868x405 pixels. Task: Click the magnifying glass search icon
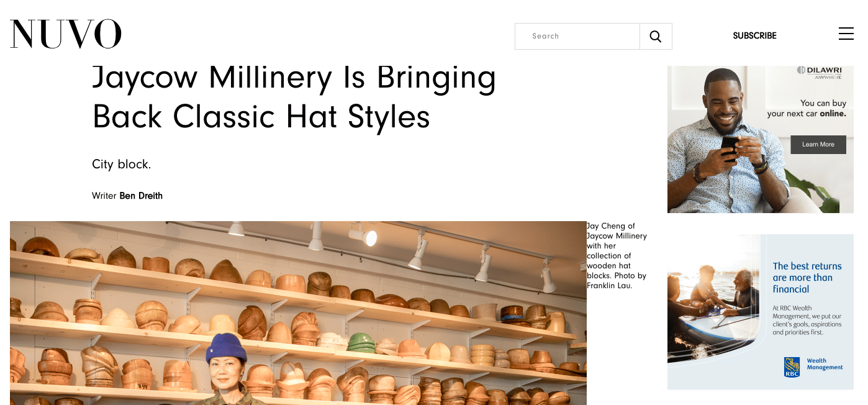(656, 37)
